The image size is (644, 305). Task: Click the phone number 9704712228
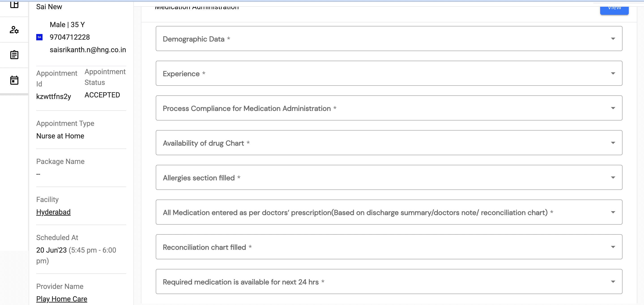coord(70,37)
